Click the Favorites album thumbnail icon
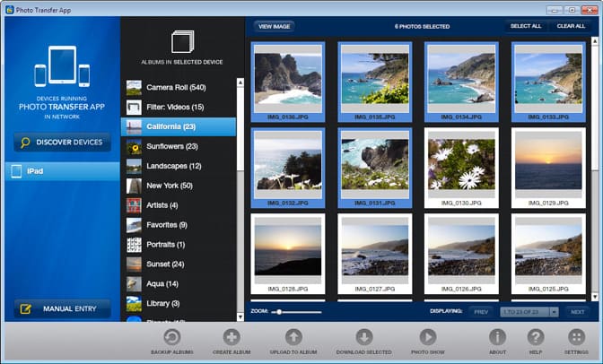 (134, 225)
